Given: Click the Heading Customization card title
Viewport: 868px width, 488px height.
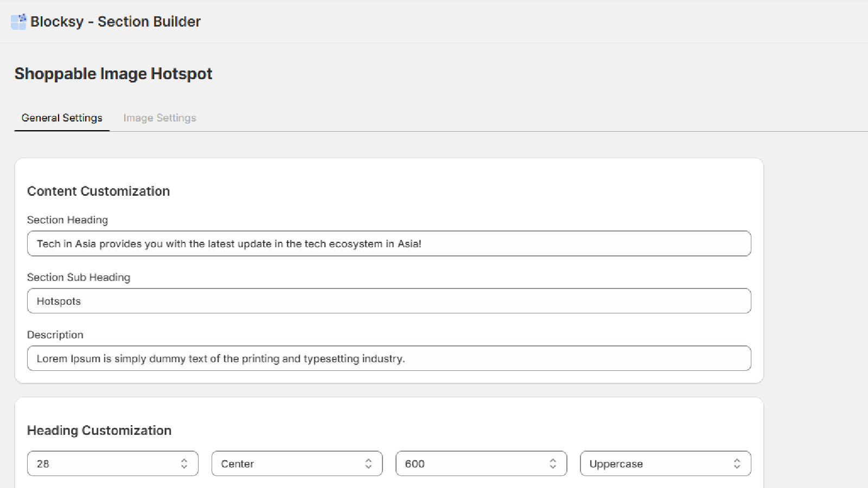Looking at the screenshot, I should click(x=99, y=431).
